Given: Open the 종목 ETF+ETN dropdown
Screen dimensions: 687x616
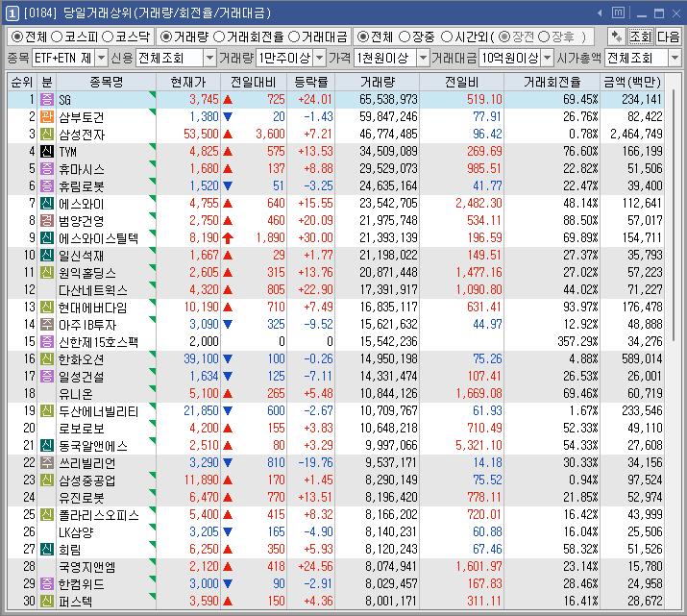Looking at the screenshot, I should tap(101, 58).
